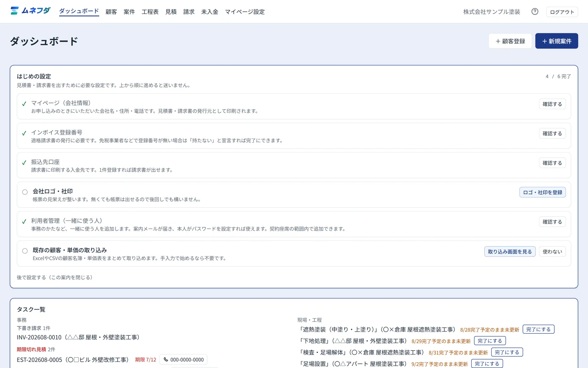Click the ムネフダ logo in the header
588x368 pixels.
click(x=31, y=11)
